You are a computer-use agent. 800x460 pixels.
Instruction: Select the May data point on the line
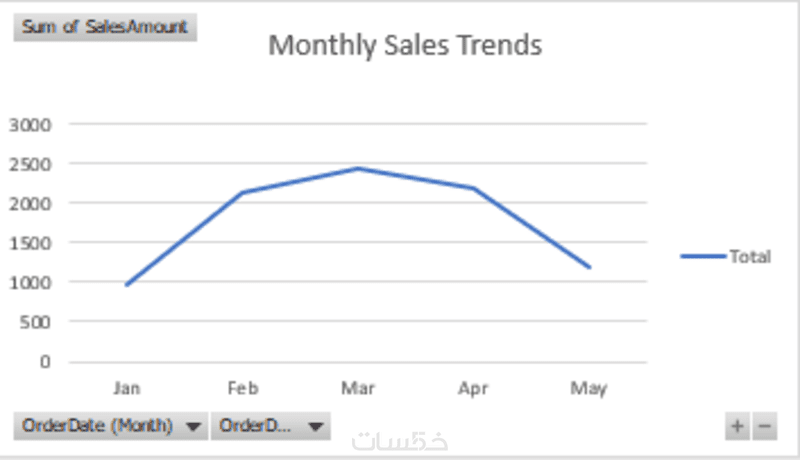pos(589,267)
